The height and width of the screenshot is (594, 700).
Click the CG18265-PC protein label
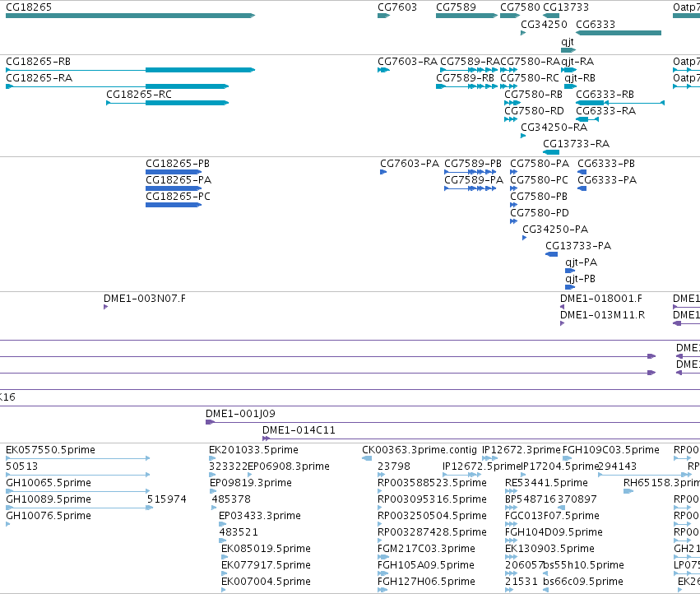(x=178, y=197)
